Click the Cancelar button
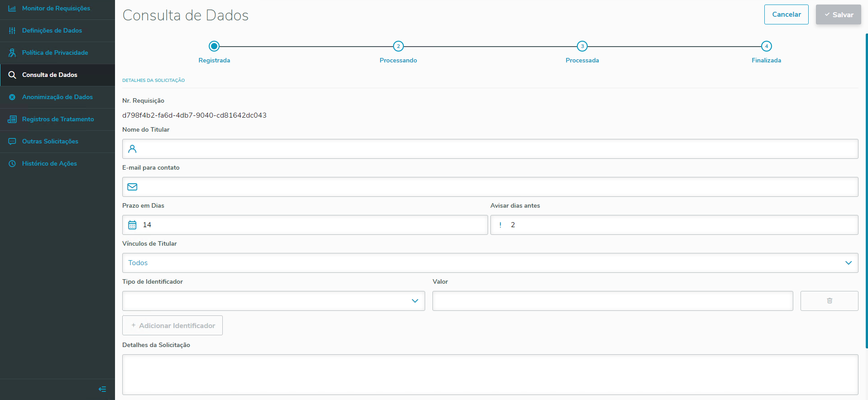868x400 pixels. (x=786, y=14)
